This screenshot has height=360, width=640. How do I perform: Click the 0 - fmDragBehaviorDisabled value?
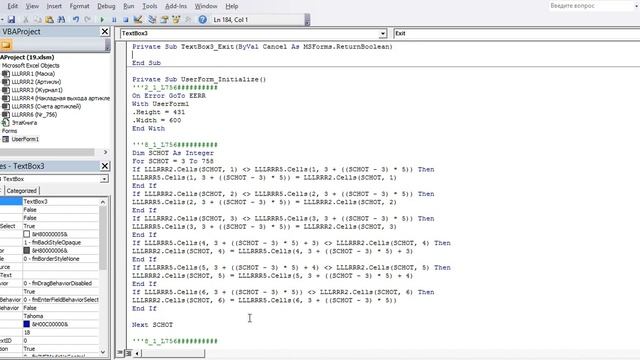pos(60,283)
